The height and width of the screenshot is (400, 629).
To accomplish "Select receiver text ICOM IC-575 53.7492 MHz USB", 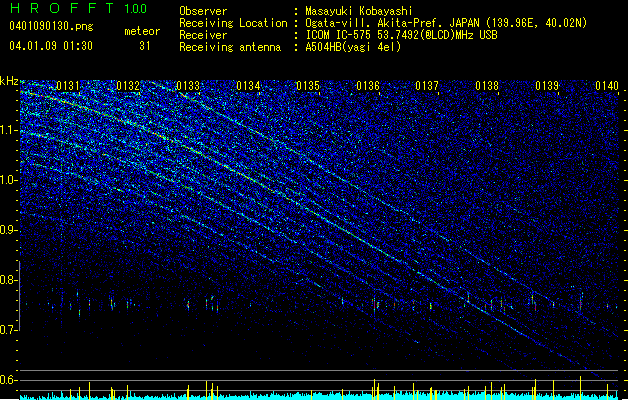I will (x=401, y=35).
